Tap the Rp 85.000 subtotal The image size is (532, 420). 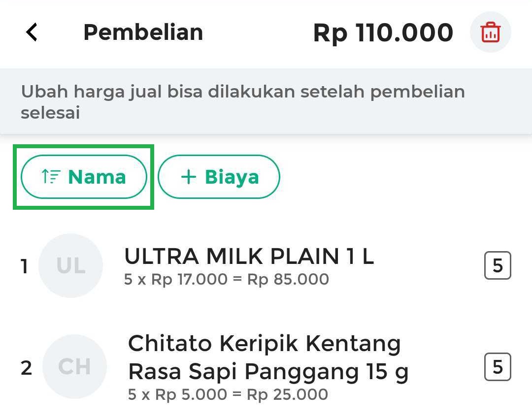click(x=288, y=280)
